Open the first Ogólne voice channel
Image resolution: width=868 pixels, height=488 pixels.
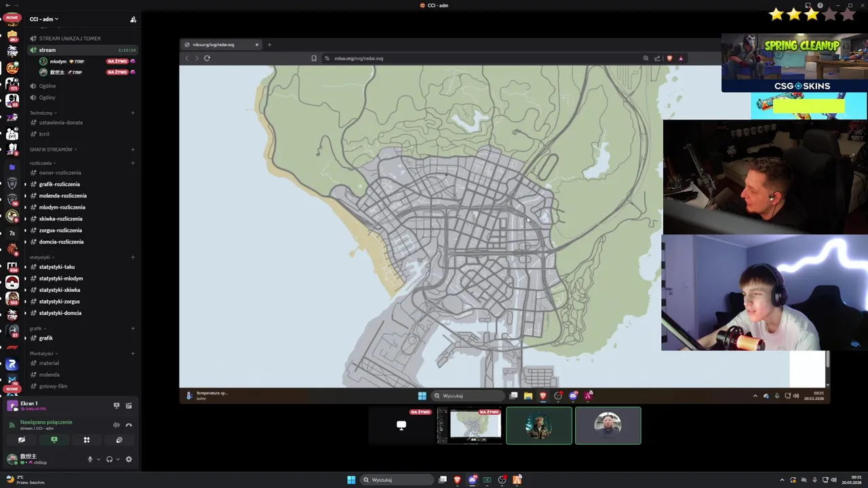pyautogui.click(x=82, y=86)
